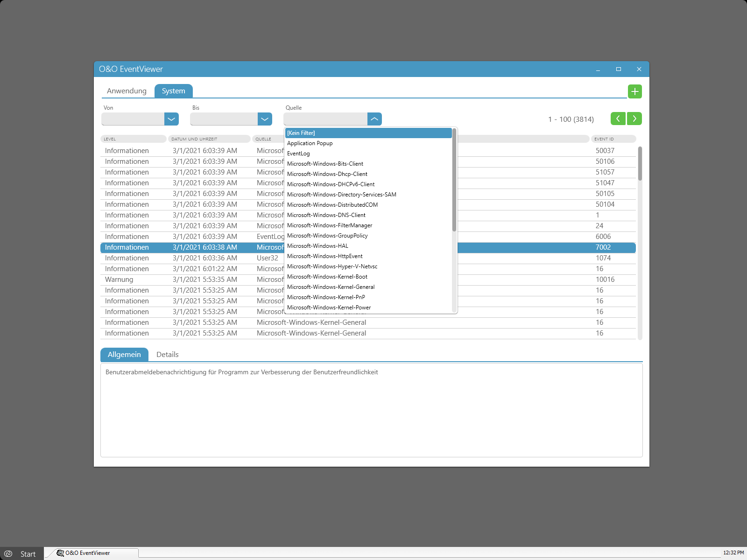Maximize the O&O EventViewer window
747x560 pixels.
(619, 69)
